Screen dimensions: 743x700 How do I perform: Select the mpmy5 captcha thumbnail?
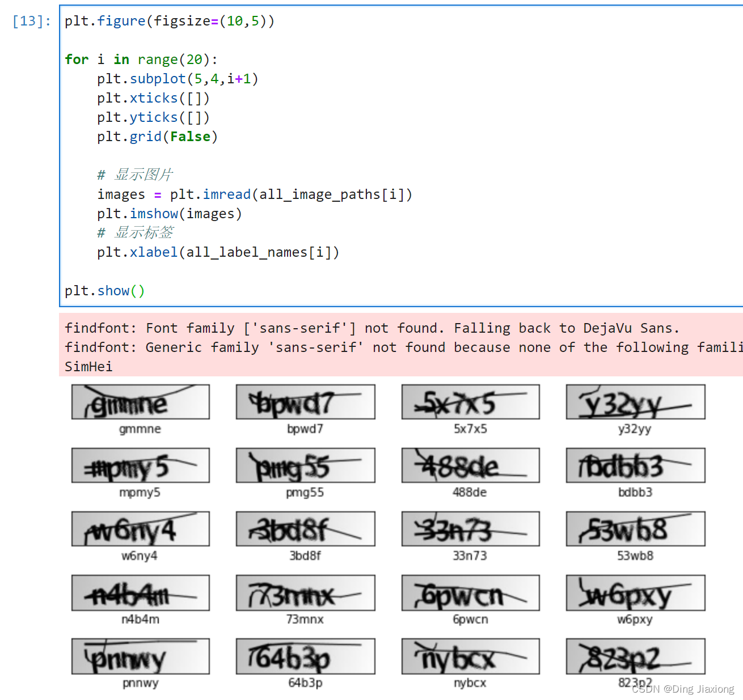[140, 466]
